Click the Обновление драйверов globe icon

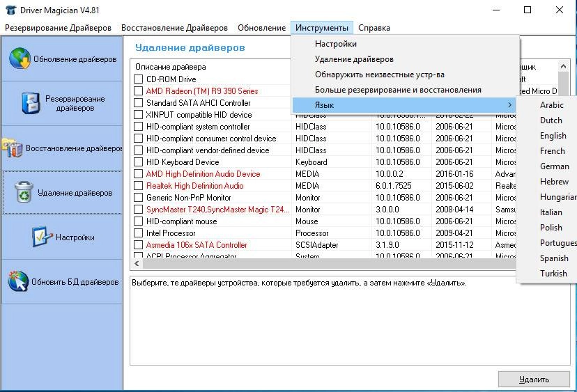(20, 58)
